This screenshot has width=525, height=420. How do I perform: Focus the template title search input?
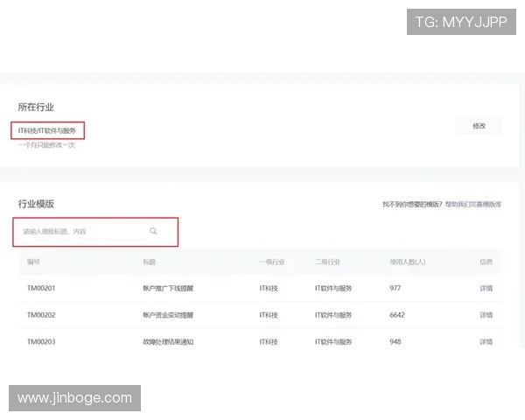click(x=83, y=231)
